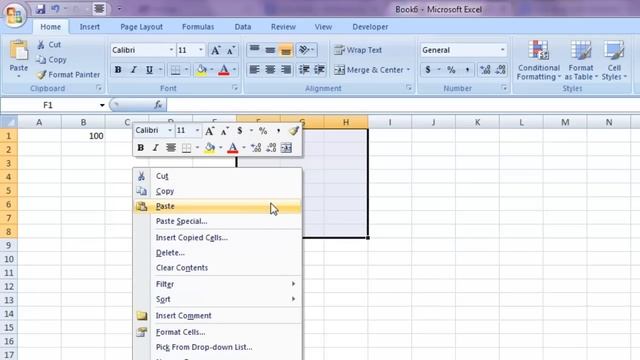Expand ribbon font size 11 dropdown
640x360 pixels.
click(x=200, y=50)
